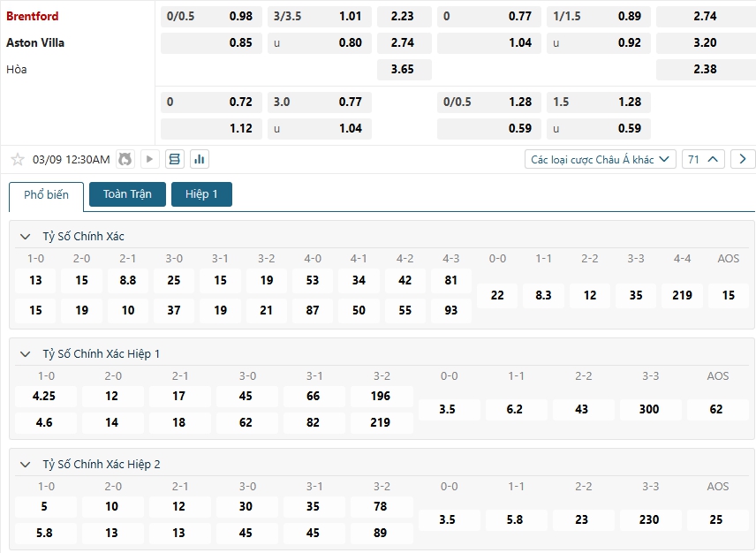Image resolution: width=756 pixels, height=553 pixels.
Task: Click the right arrow next button
Action: pyautogui.click(x=743, y=160)
